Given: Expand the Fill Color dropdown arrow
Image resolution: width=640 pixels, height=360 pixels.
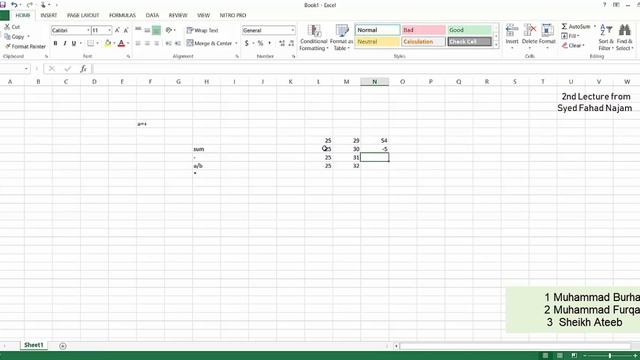Looking at the screenshot, I should 114,43.
